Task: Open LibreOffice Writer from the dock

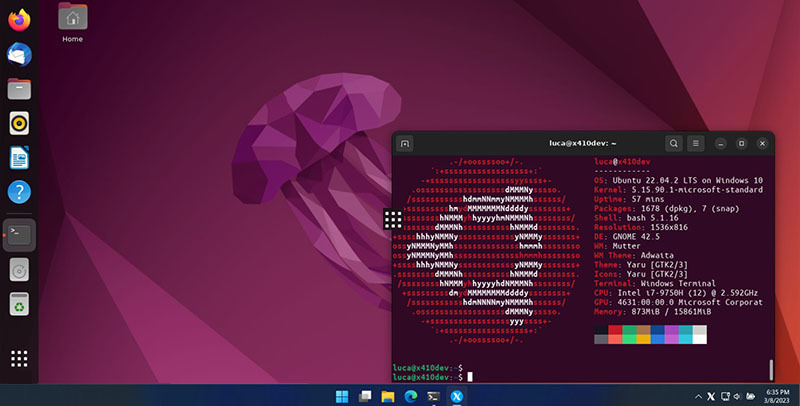Action: point(19,158)
